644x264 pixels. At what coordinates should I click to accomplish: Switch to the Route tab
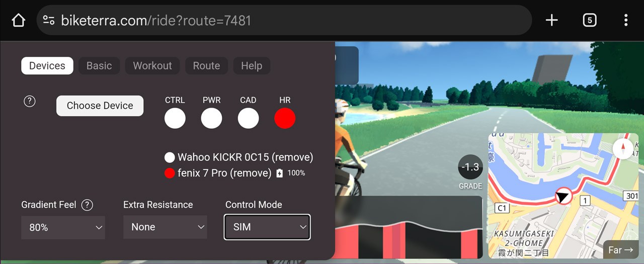[206, 66]
